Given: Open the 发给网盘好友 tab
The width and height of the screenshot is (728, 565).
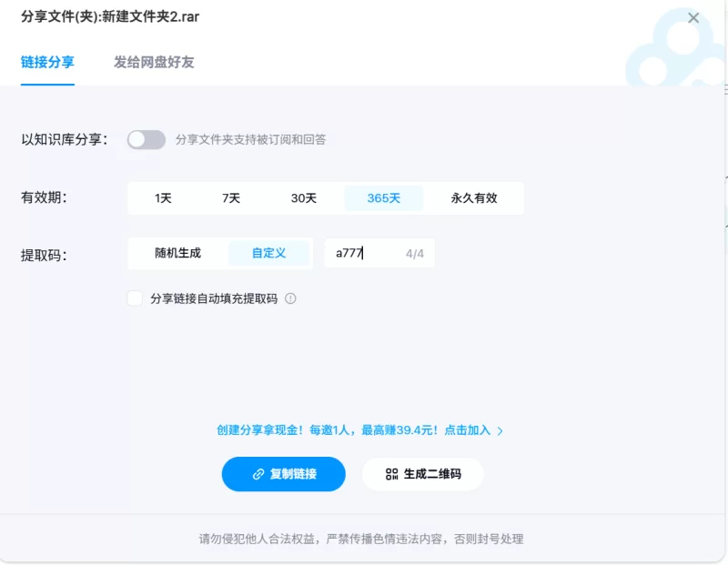Looking at the screenshot, I should tap(154, 62).
